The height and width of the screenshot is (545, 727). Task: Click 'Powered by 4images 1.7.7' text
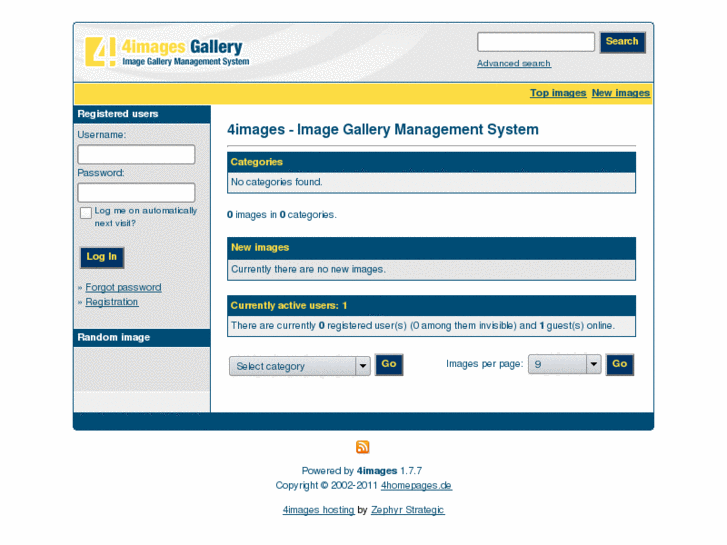coord(362,471)
